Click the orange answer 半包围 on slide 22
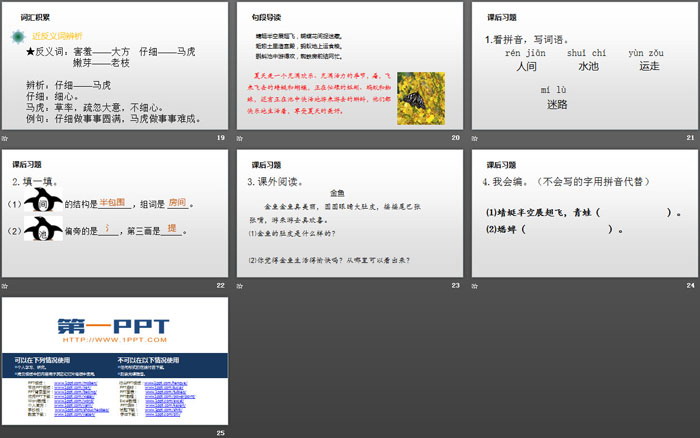 pyautogui.click(x=113, y=203)
